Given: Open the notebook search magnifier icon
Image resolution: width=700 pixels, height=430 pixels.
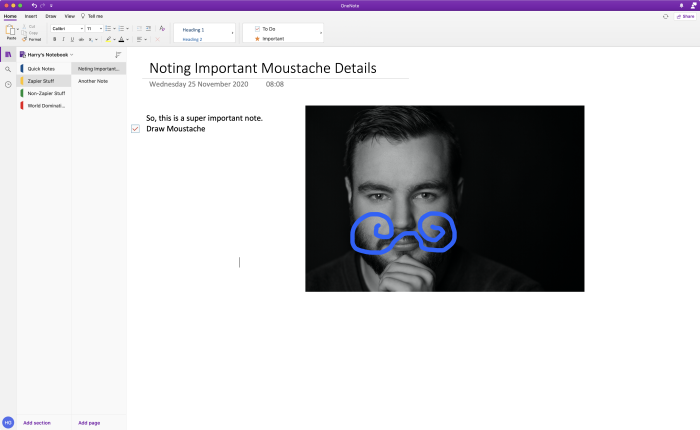Looking at the screenshot, I should coord(8,69).
